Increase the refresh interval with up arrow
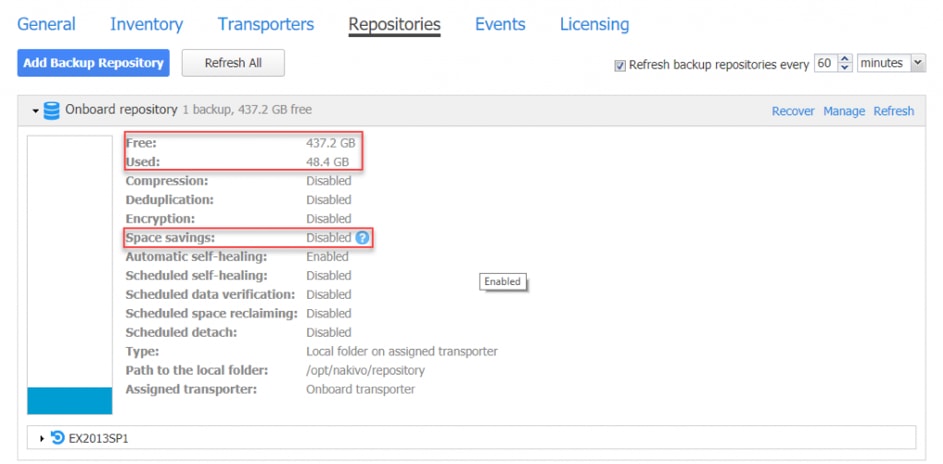This screenshot has height=464, width=943. [x=845, y=59]
